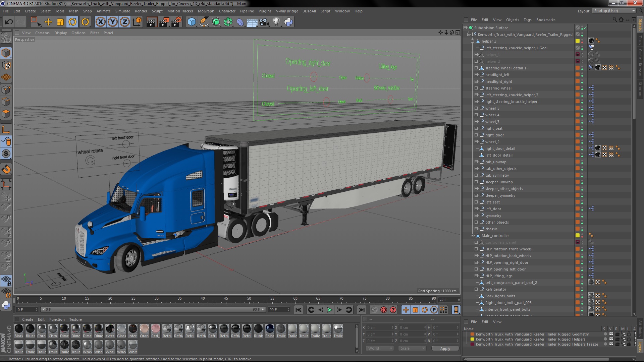
Task: Click Go to Start of timeline
Action: 299,310
